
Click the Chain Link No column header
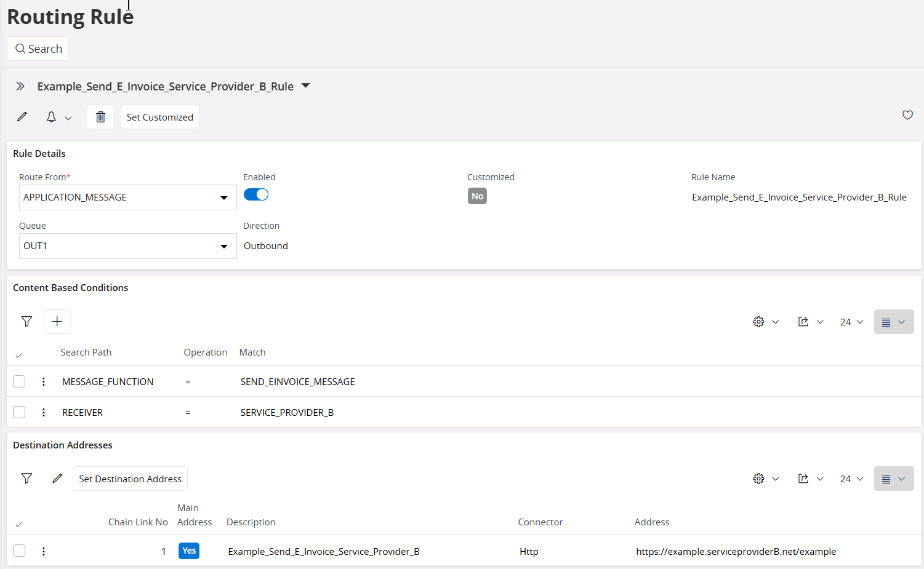(138, 522)
